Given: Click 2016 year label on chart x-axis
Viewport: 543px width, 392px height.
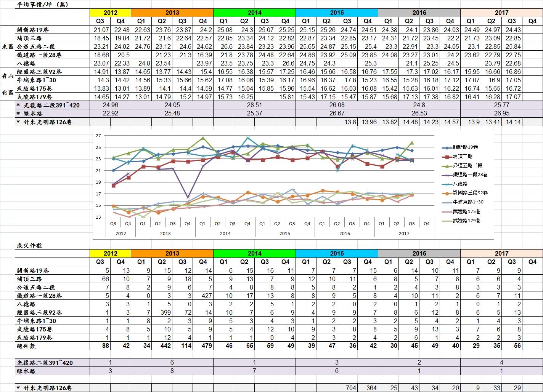Looking at the screenshot, I should [344, 233].
